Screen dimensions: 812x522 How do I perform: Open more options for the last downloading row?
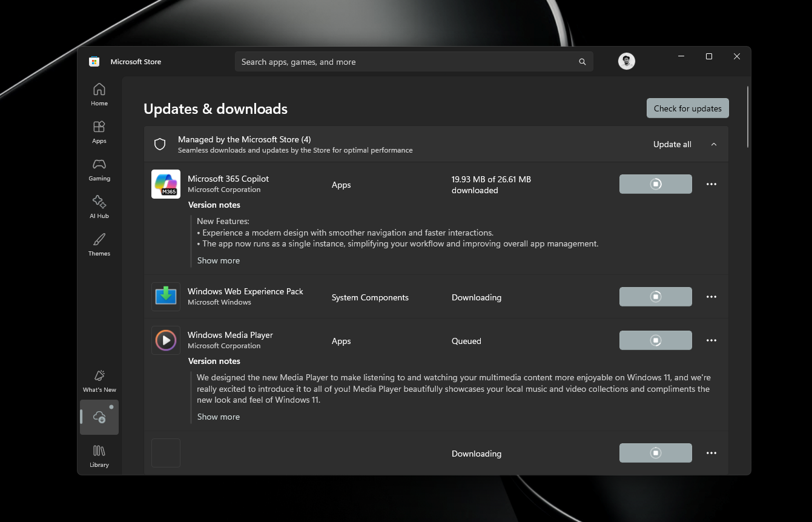(x=711, y=453)
